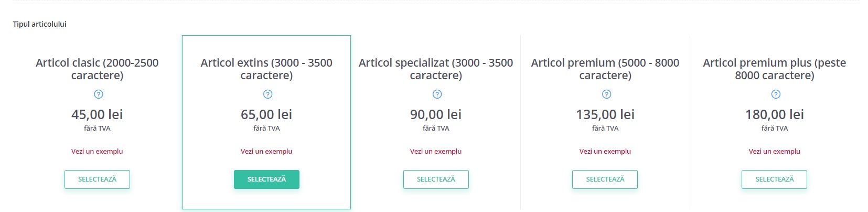Open help icon for Articol specializat
This screenshot has height=212, width=868.
(437, 94)
